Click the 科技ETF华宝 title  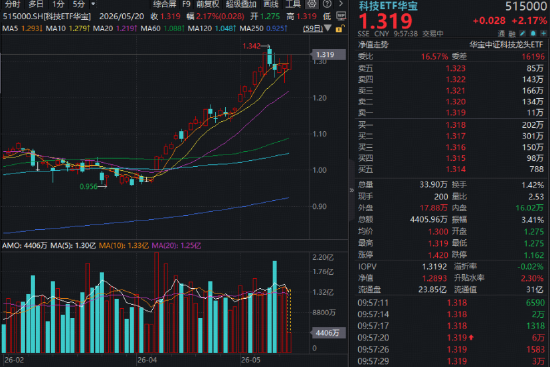pos(388,6)
